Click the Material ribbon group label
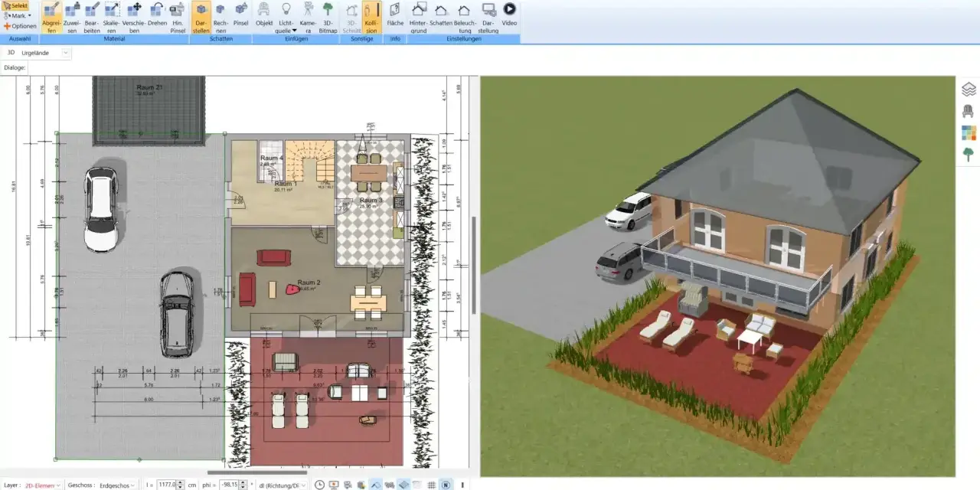Screen dimensions: 980x490 (114, 38)
